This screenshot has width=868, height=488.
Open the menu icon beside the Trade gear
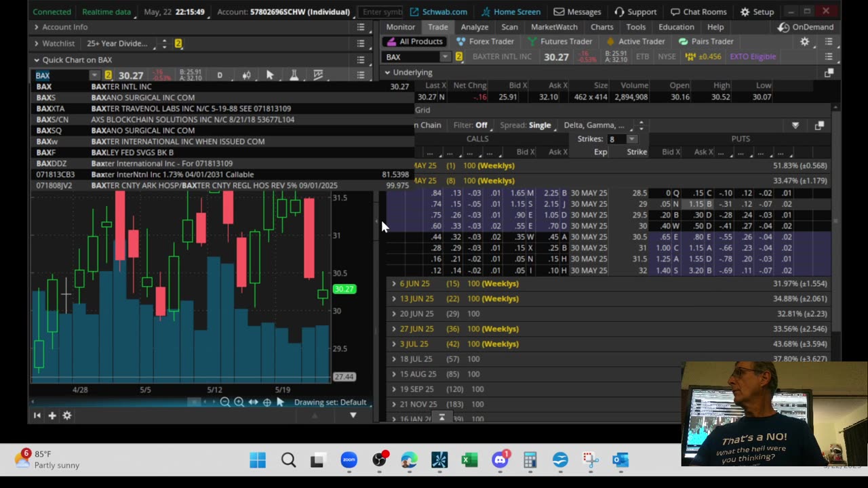829,41
